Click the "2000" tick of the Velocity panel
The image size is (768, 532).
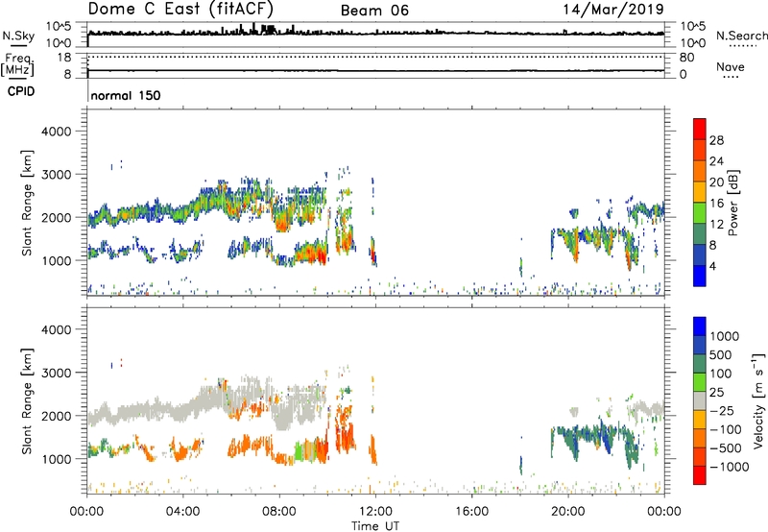(x=56, y=416)
